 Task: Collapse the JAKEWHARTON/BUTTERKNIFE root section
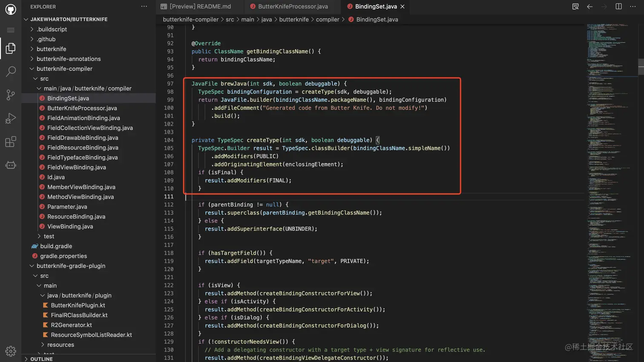click(x=89, y=19)
